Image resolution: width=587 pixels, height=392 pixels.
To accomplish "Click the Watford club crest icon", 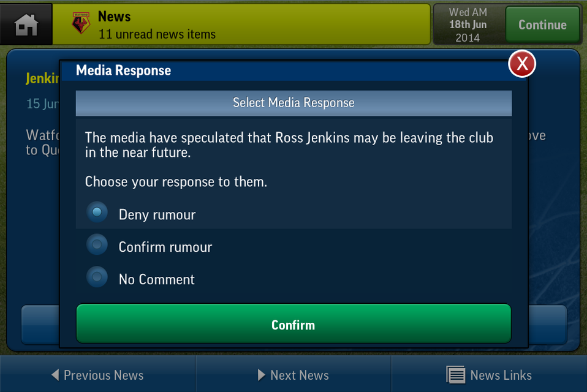I will (x=81, y=23).
